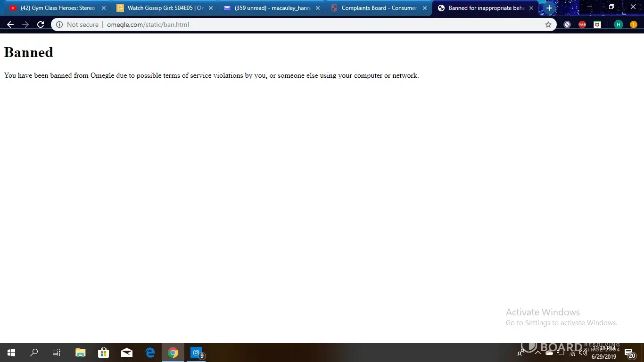Viewport: 644px width, 362px height.
Task: Launch File Explorer from the taskbar
Action: coord(81,353)
